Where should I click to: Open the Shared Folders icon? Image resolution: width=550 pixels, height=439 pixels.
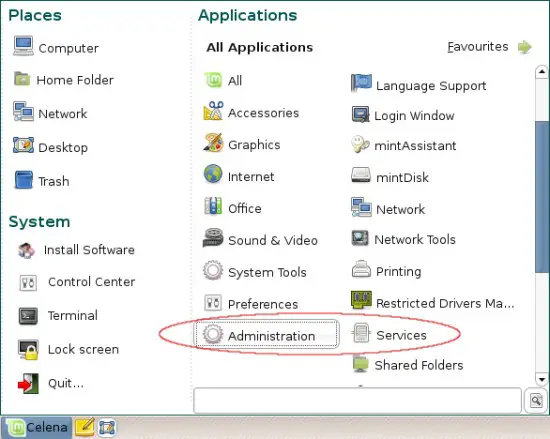pyautogui.click(x=361, y=364)
